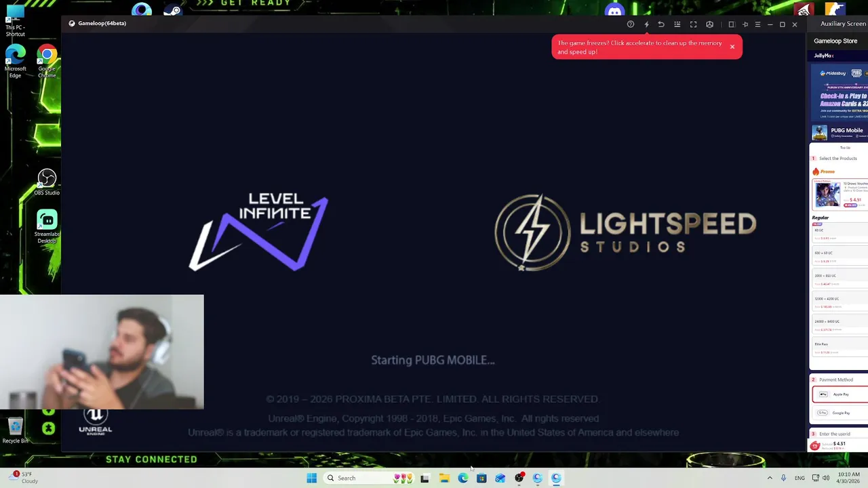Image resolution: width=868 pixels, height=488 pixels.
Task: Show hidden system tray icons
Action: point(770,478)
